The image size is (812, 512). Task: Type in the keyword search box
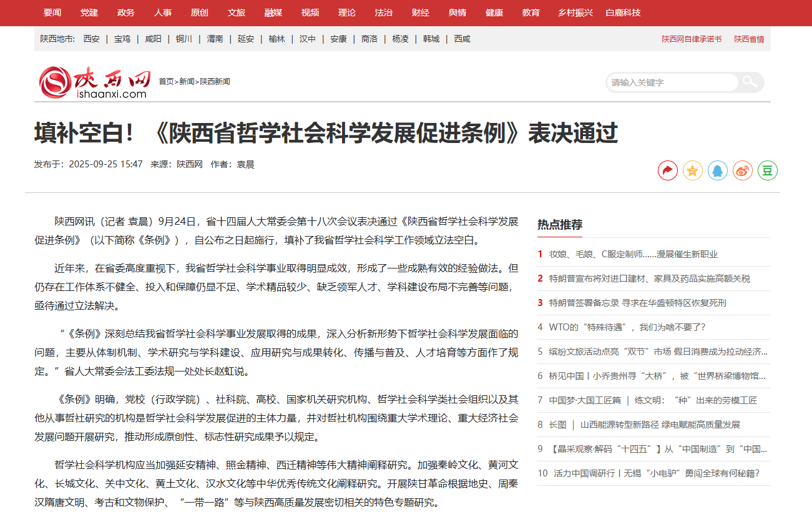(671, 82)
